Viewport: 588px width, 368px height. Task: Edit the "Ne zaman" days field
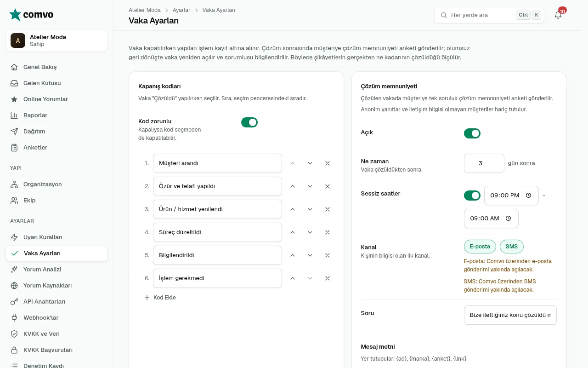pyautogui.click(x=484, y=163)
